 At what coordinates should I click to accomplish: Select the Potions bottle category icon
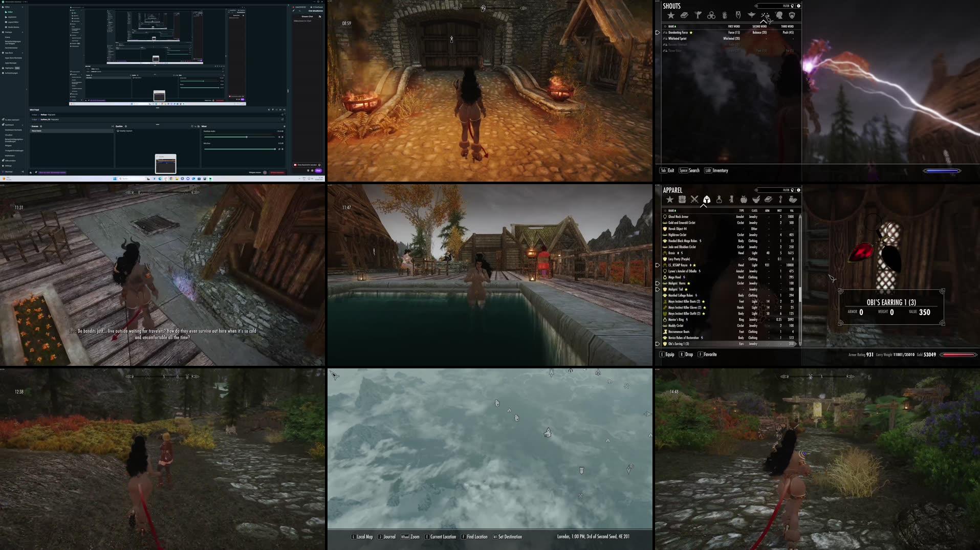[719, 200]
